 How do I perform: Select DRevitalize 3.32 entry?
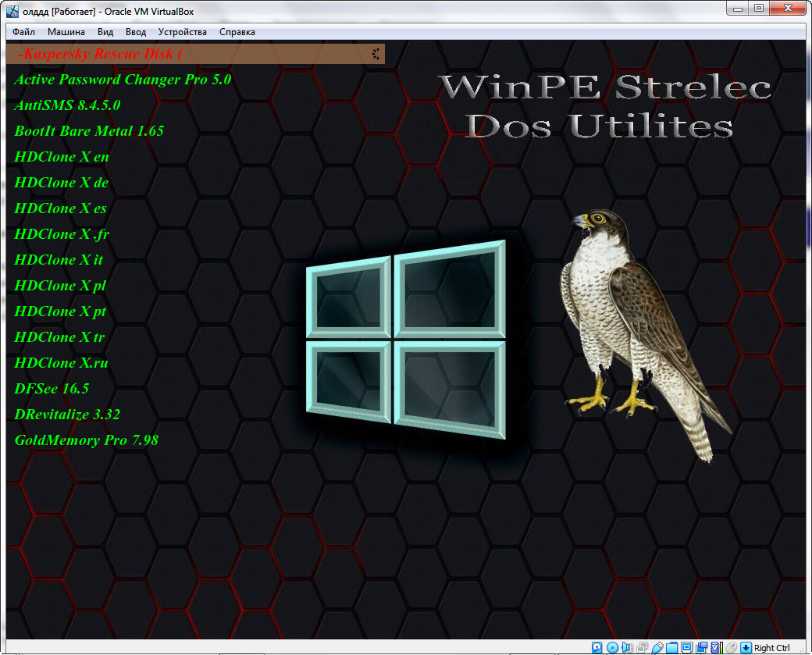(67, 415)
